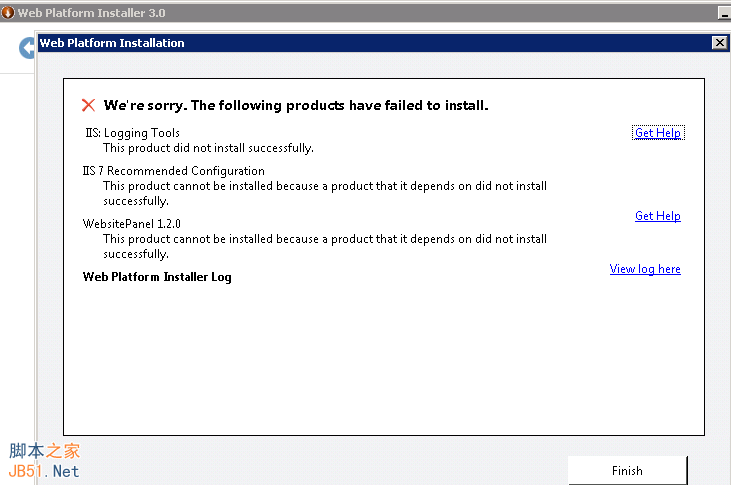The image size is (731, 485).
Task: Click the dependency error under WebsitePanel 1.2.0
Action: point(324,246)
